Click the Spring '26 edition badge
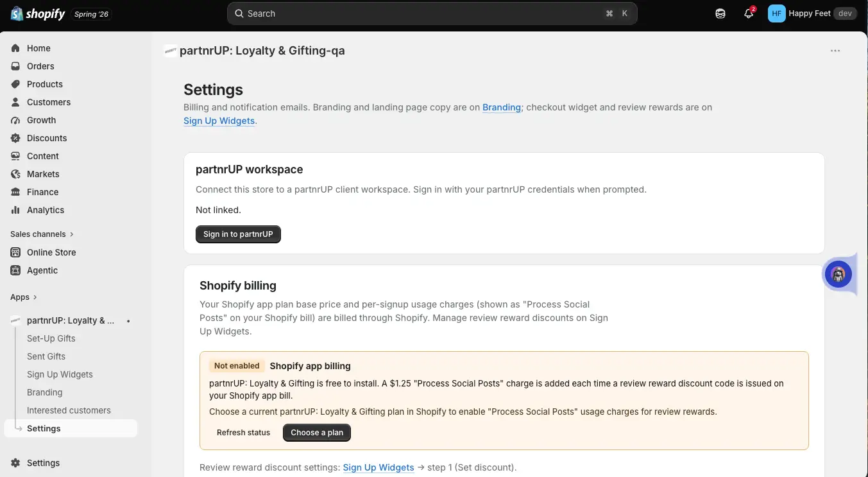The image size is (868, 477). coord(91,14)
